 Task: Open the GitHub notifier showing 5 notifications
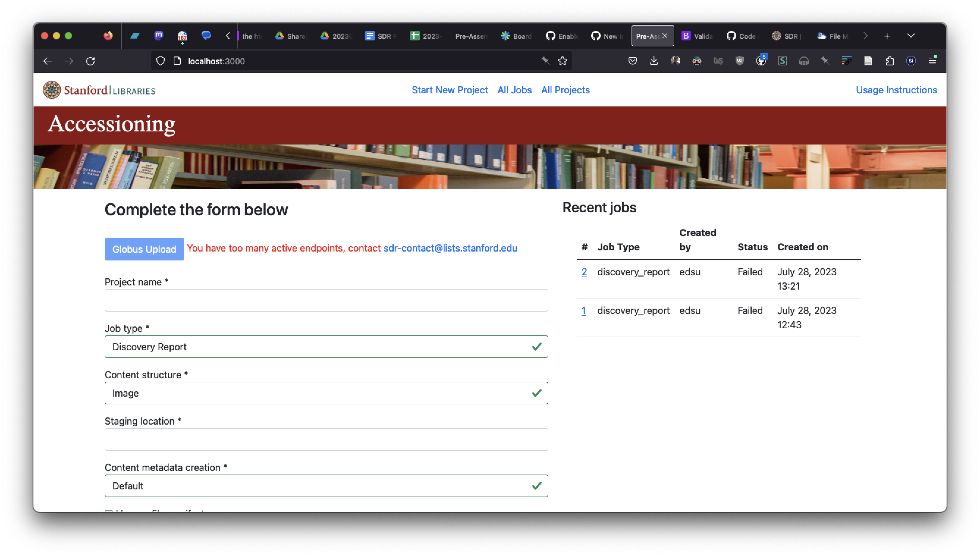(761, 61)
